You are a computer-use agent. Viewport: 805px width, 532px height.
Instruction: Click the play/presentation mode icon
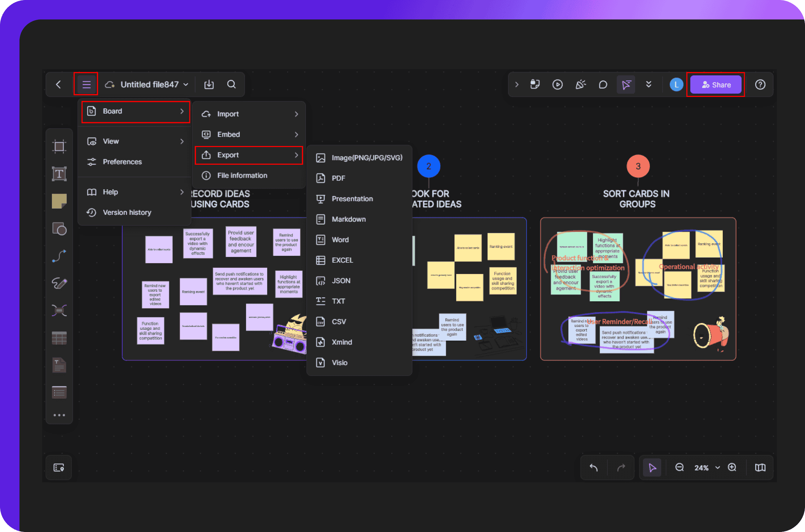[x=557, y=84]
